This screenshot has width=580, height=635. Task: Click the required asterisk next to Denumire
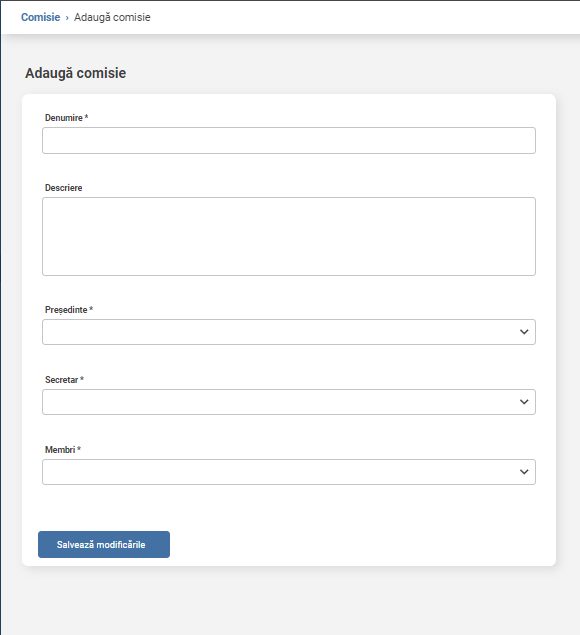(x=86, y=117)
